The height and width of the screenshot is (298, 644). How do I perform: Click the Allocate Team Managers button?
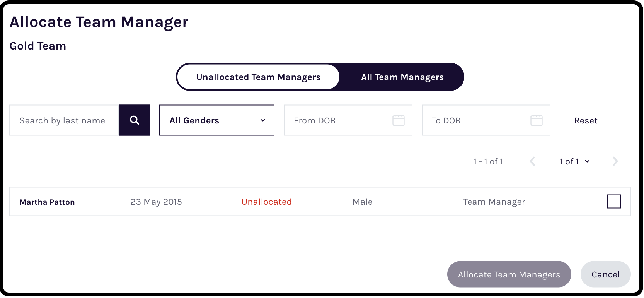tap(509, 274)
